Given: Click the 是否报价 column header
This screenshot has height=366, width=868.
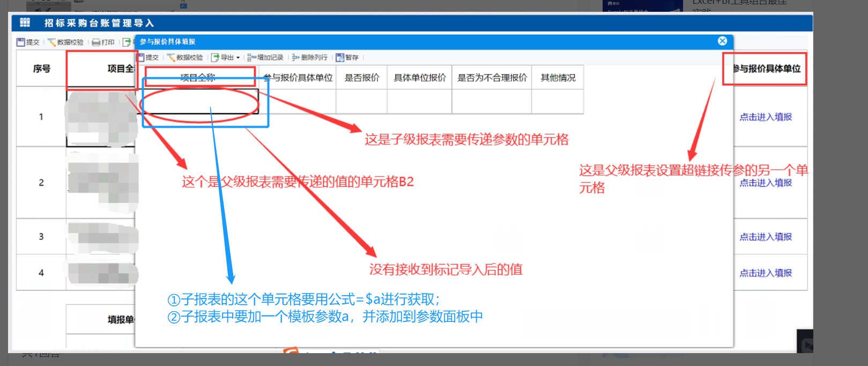Looking at the screenshot, I should click(x=362, y=77).
